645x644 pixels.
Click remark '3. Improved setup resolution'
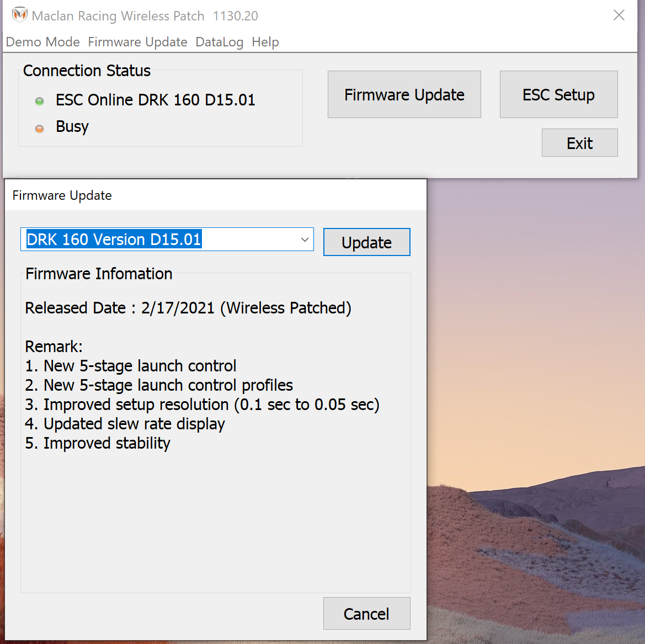(202, 405)
